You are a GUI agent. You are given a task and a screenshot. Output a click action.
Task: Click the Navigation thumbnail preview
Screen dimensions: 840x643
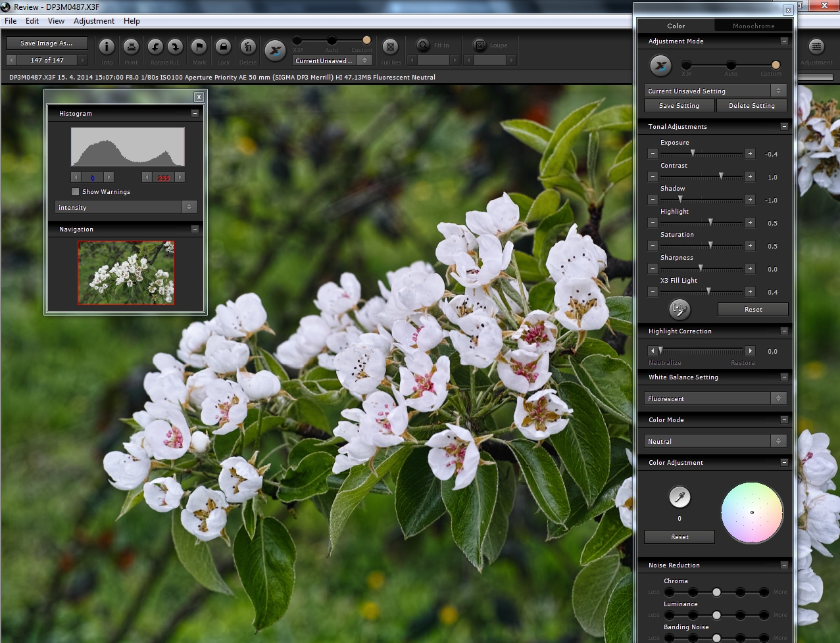[x=126, y=272]
